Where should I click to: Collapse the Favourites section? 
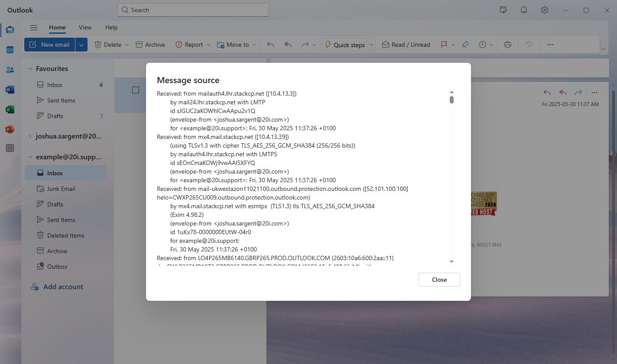[30, 68]
